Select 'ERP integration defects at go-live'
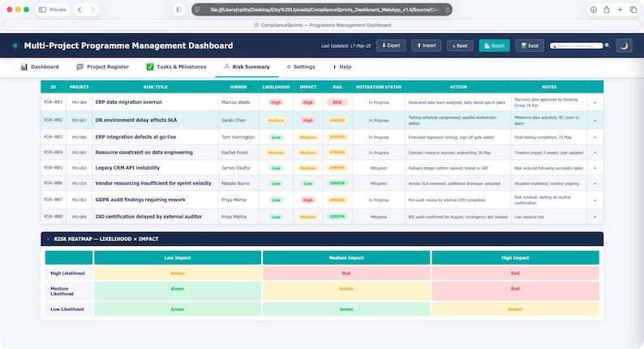The height and width of the screenshot is (349, 644). coord(135,137)
